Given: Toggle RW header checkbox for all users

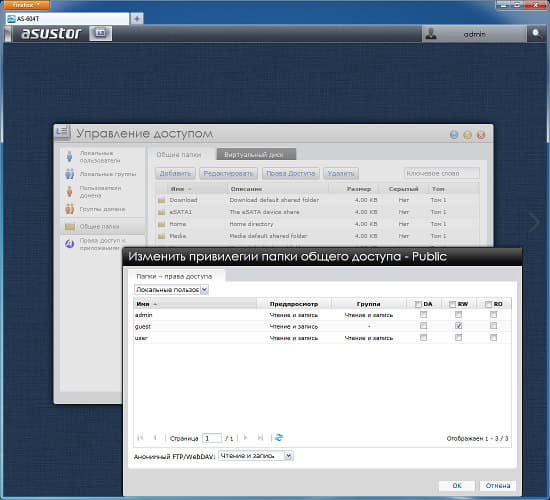Looking at the screenshot, I should 452,304.
